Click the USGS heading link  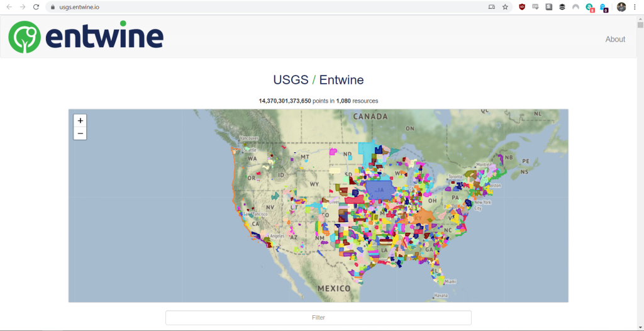click(291, 80)
